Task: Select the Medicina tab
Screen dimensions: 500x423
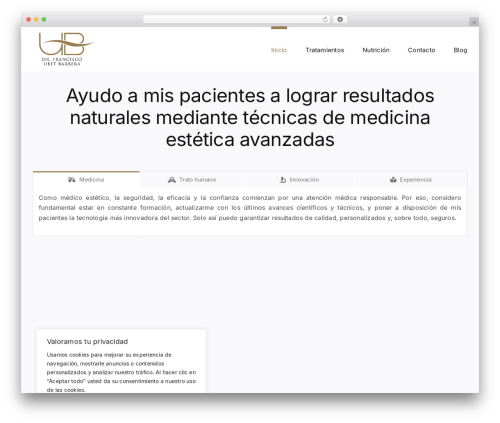Action: (86, 180)
